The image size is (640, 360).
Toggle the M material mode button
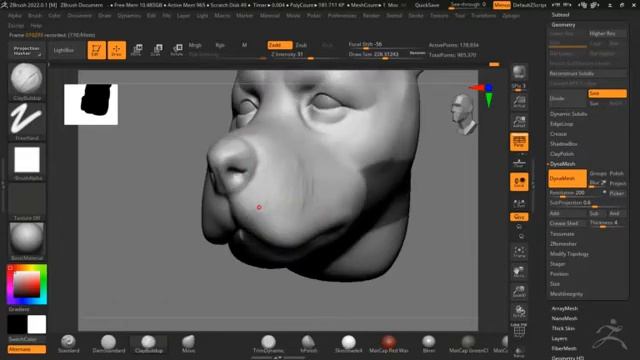pos(244,45)
